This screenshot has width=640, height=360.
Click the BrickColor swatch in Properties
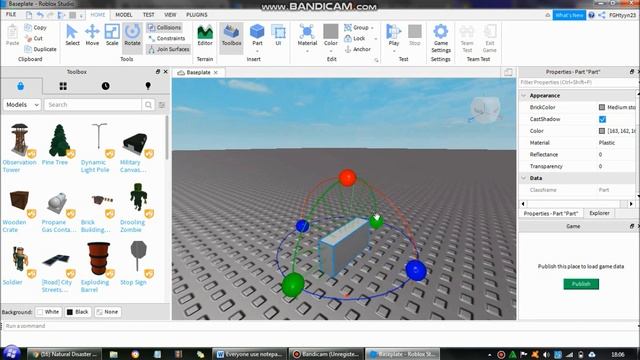pyautogui.click(x=602, y=107)
